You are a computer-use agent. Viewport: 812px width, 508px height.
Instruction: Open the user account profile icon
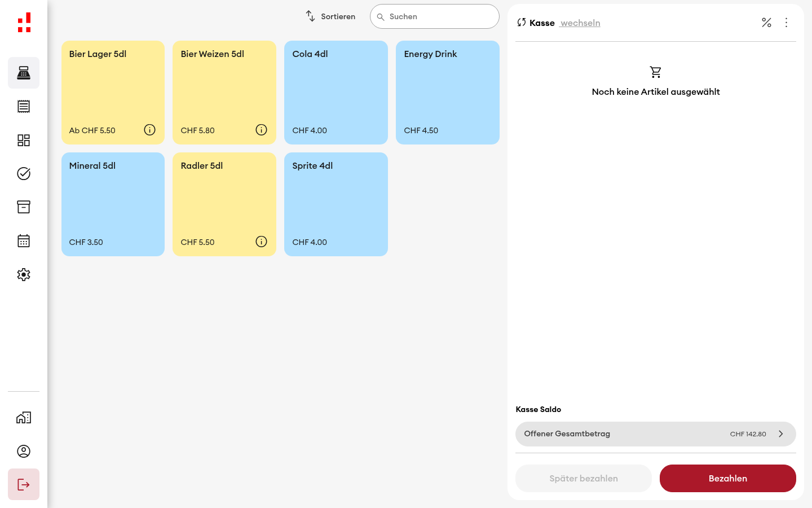[x=24, y=451]
